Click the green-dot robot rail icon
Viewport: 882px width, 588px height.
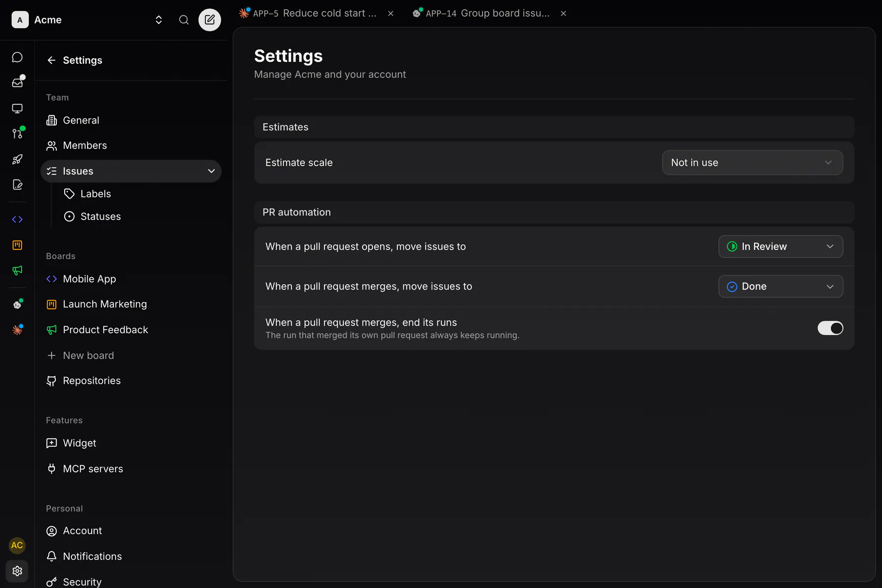(x=17, y=305)
